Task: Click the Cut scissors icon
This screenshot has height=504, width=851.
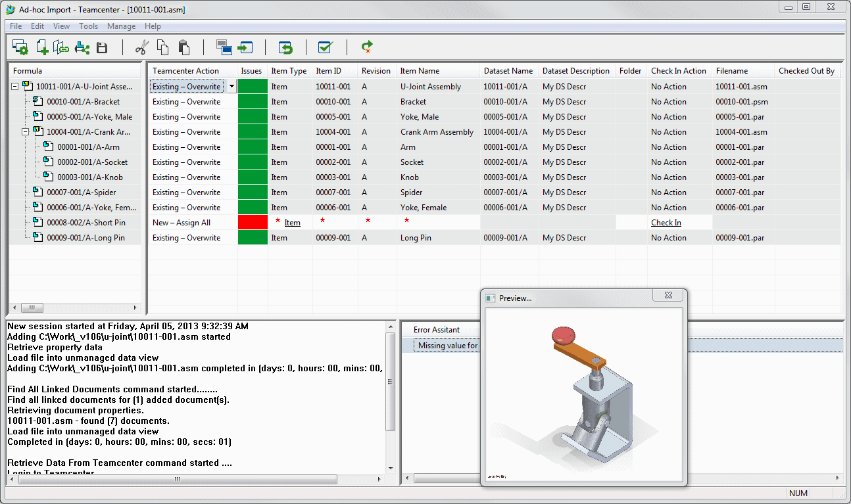Action: (141, 47)
